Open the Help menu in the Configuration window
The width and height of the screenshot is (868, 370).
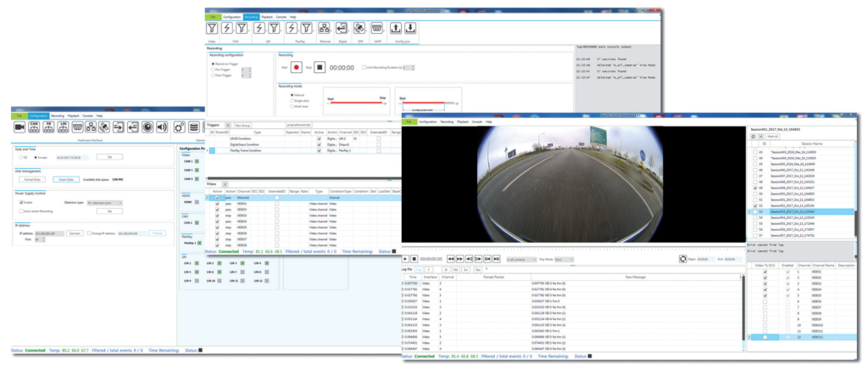[x=100, y=115]
